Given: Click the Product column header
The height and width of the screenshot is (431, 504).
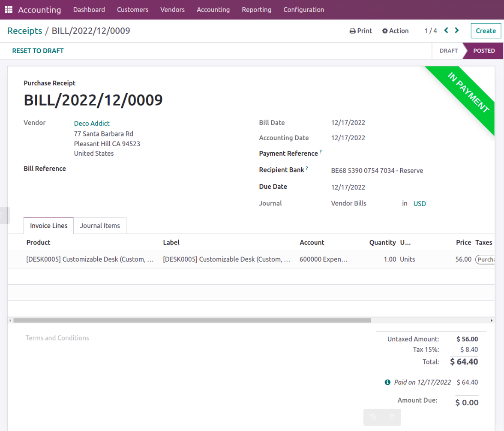Looking at the screenshot, I should click(x=38, y=243).
